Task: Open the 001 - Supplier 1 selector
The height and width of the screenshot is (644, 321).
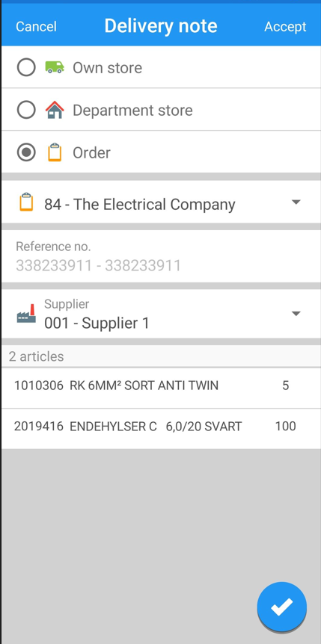Action: (x=161, y=314)
